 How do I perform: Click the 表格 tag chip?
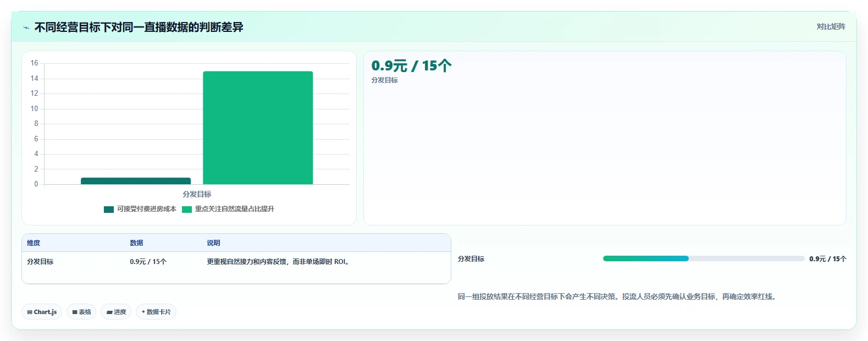coord(81,312)
